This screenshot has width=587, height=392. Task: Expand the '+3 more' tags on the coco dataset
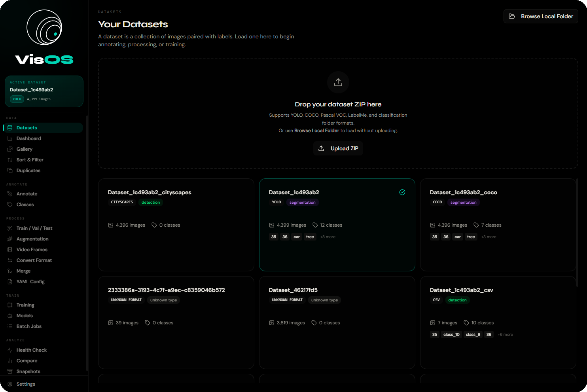point(489,237)
